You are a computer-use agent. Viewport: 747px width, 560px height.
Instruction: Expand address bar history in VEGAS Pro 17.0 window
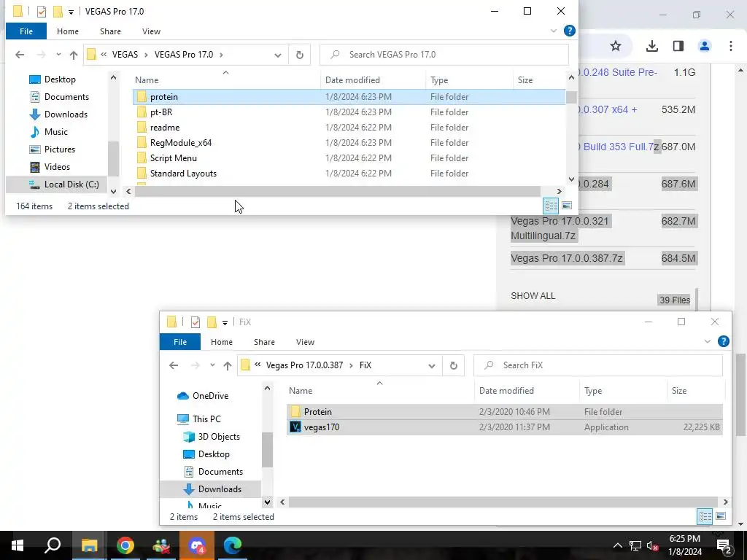pos(278,55)
